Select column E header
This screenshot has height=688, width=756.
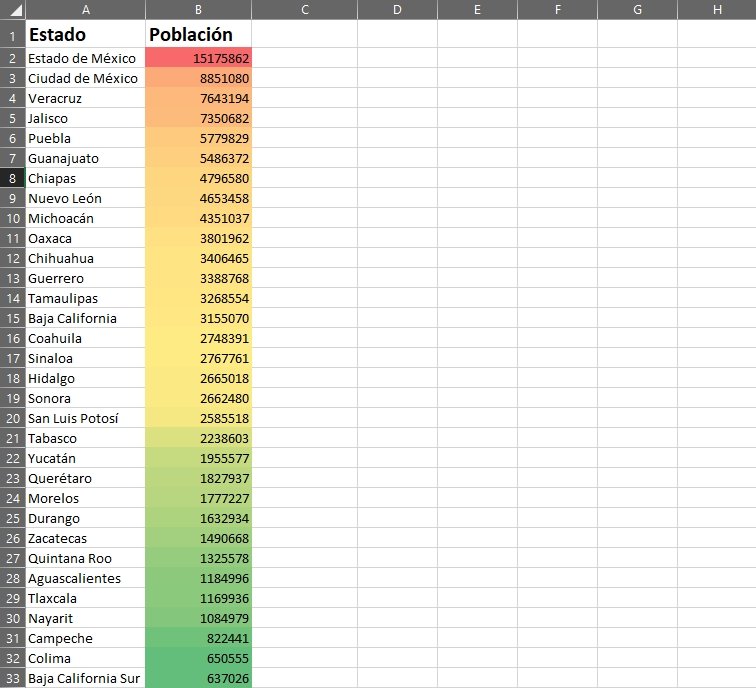[477, 10]
